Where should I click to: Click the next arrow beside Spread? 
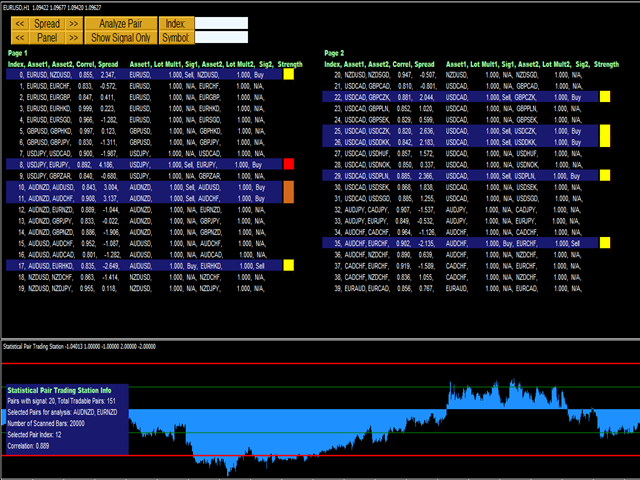[75, 22]
